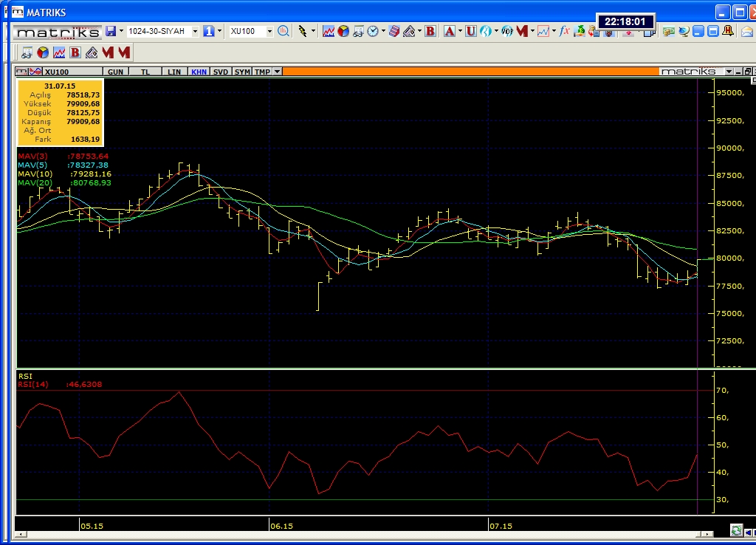Click the 06.15 date marker on time axis

(281, 526)
